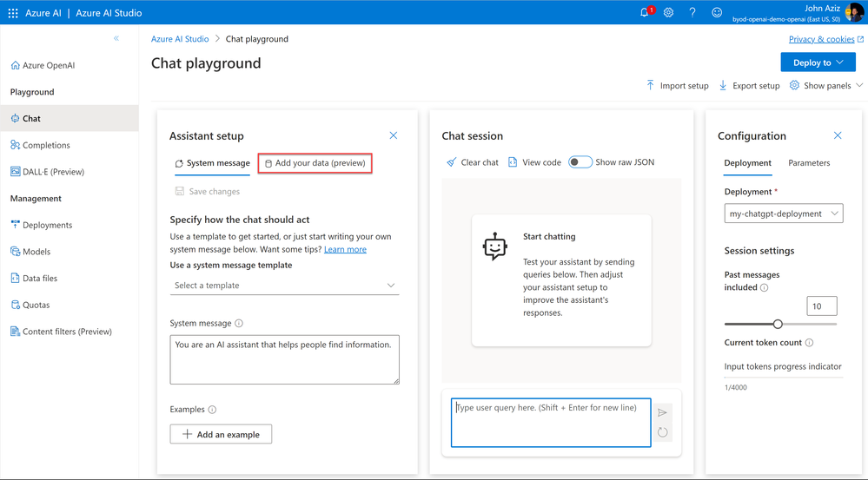This screenshot has width=868, height=480.
Task: Click the System message info icon
Action: pos(239,323)
